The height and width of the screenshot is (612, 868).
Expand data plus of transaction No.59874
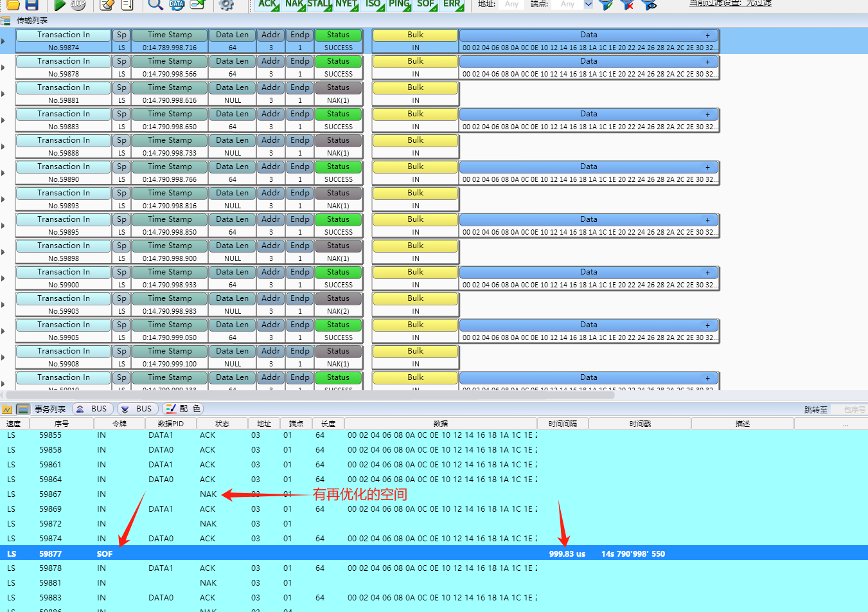(707, 35)
